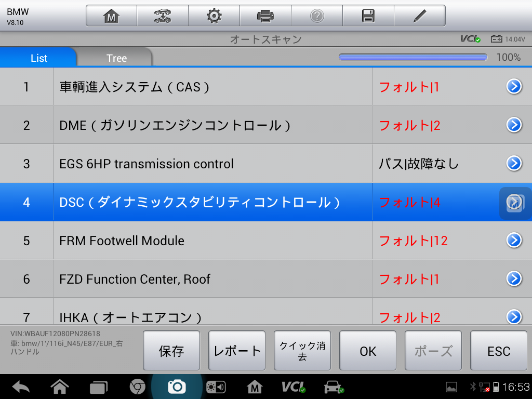This screenshot has width=532, height=399.
Task: Click fault status フォルト|4 for DSC
Action: tap(409, 202)
